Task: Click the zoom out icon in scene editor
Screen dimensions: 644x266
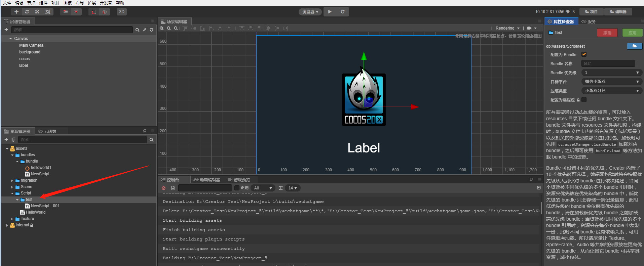Action: point(169,28)
